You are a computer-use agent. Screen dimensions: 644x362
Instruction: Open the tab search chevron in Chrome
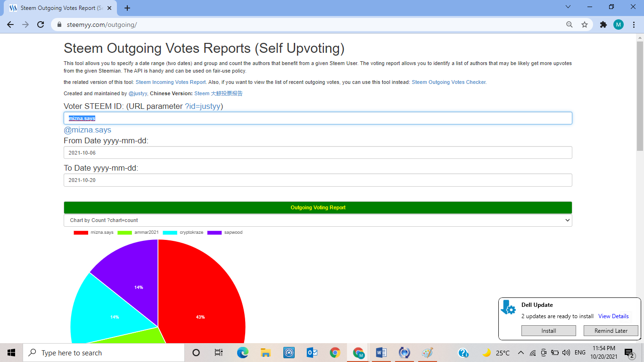coord(568,7)
